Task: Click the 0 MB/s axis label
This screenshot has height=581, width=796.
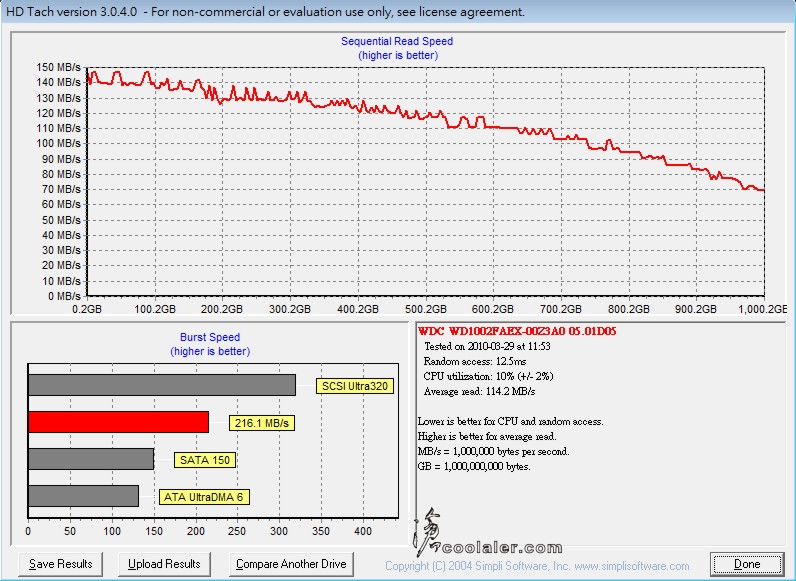Action: [64, 296]
